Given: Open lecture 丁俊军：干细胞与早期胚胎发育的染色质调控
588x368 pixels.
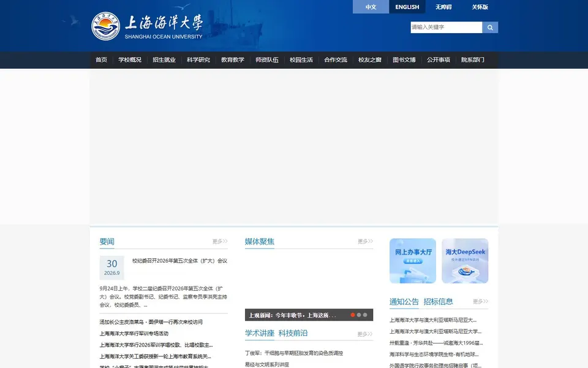Looking at the screenshot, I should coord(294,353).
